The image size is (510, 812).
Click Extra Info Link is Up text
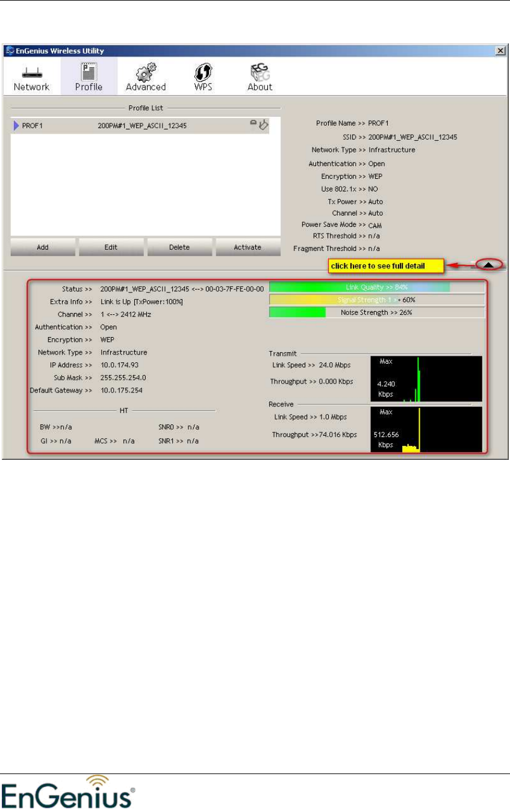pyautogui.click(x=141, y=302)
